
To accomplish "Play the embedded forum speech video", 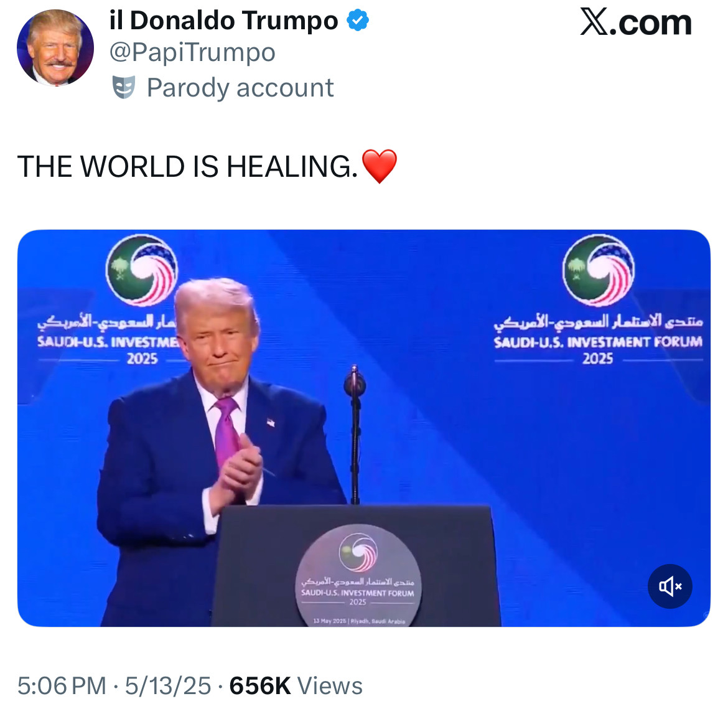I will [x=363, y=428].
